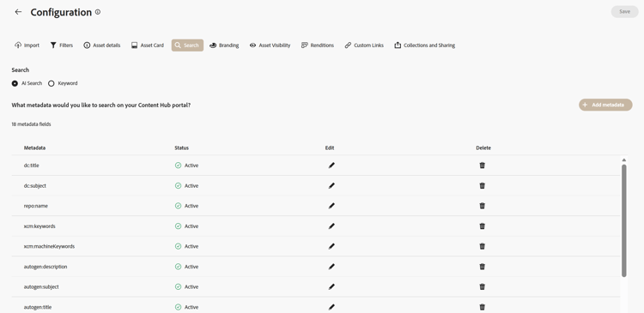This screenshot has height=313, width=644.
Task: Open the Import tab
Action: 27,45
